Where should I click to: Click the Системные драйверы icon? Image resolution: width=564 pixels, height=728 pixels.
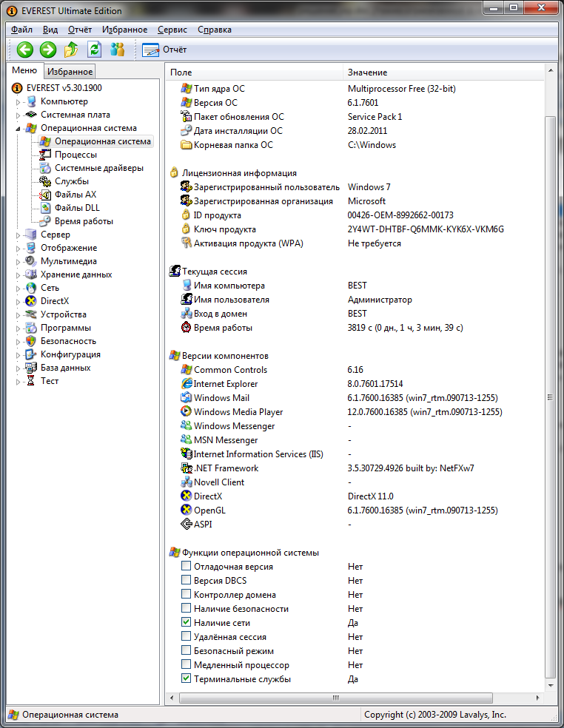pyautogui.click(x=45, y=168)
